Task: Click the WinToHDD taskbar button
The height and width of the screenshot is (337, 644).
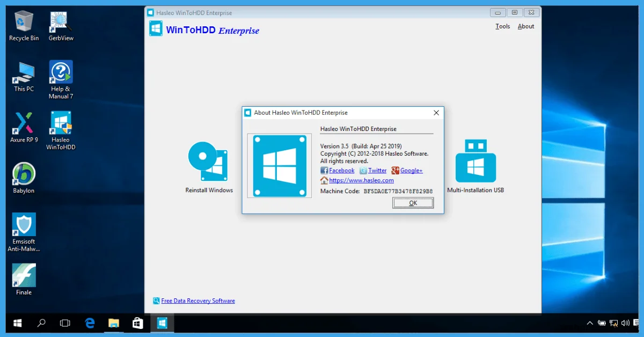Action: point(162,323)
